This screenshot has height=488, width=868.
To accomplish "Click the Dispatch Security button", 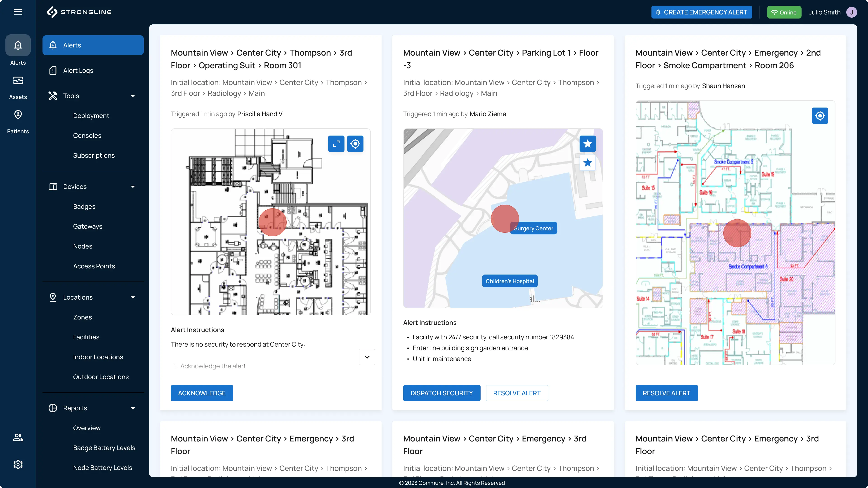I will 441,393.
